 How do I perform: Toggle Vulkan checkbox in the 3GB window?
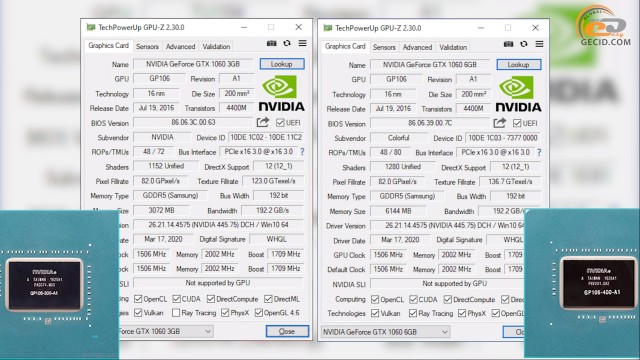click(138, 313)
